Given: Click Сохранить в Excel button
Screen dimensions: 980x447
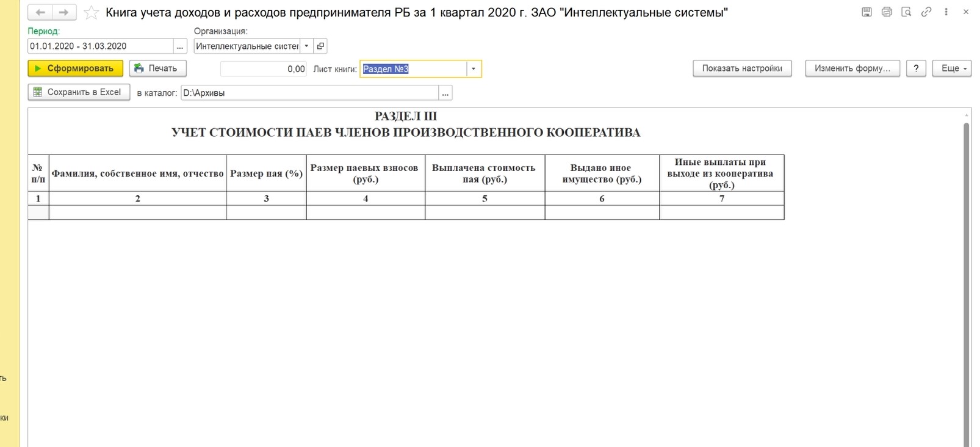Looking at the screenshot, I should coord(79,92).
